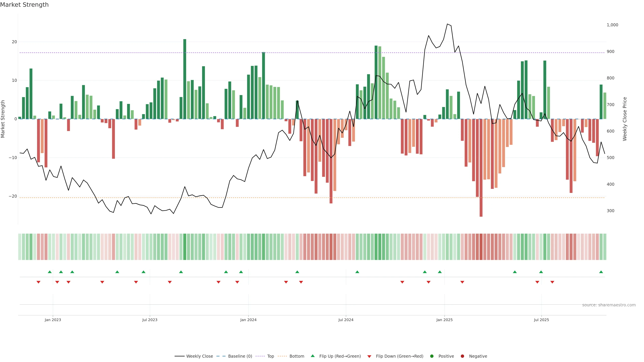Click the Jul 2025 x-axis label
Viewport: 644px width, 362px height.
pyautogui.click(x=541, y=320)
